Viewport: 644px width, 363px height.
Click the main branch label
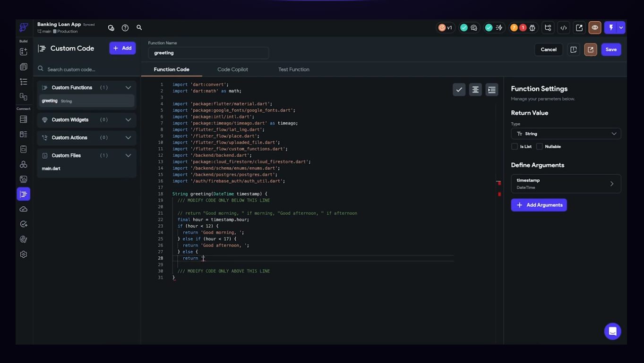click(x=44, y=32)
